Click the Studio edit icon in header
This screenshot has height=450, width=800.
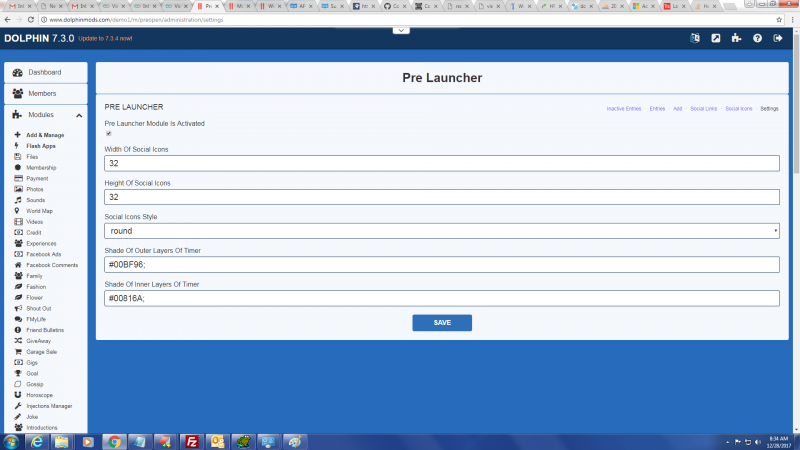pyautogui.click(x=716, y=38)
